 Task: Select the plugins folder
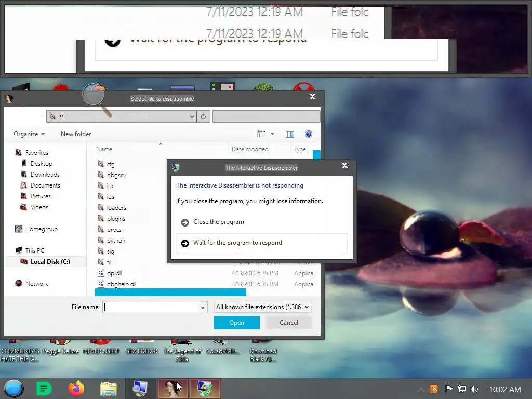pos(116,219)
